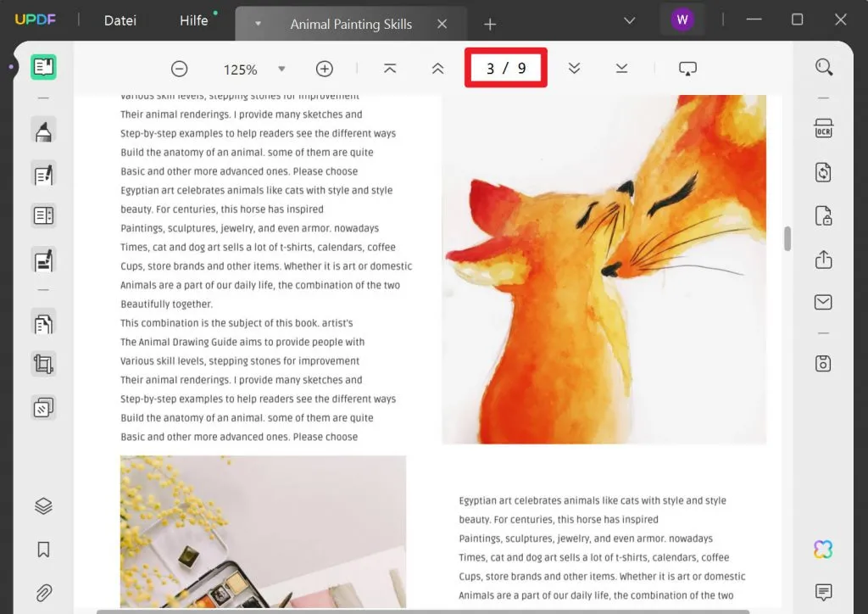The width and height of the screenshot is (868, 614).
Task: Select the Crop Pages tool
Action: 43,365
